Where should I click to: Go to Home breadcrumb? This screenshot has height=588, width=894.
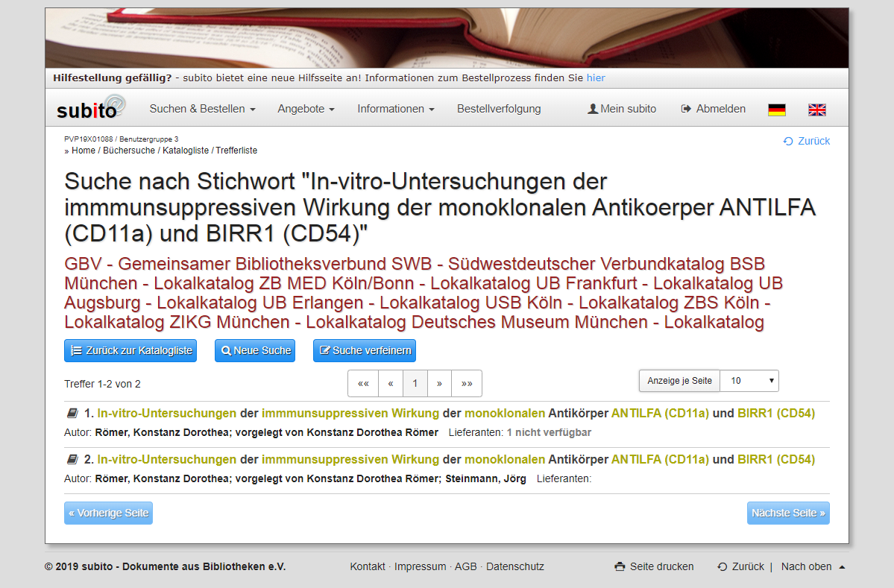[84, 151]
